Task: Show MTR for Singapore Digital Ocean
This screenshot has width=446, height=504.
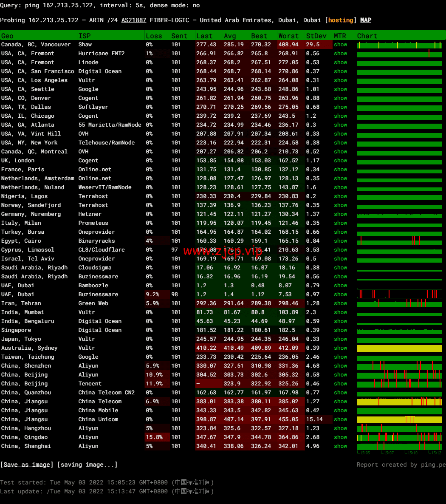Action: click(340, 330)
